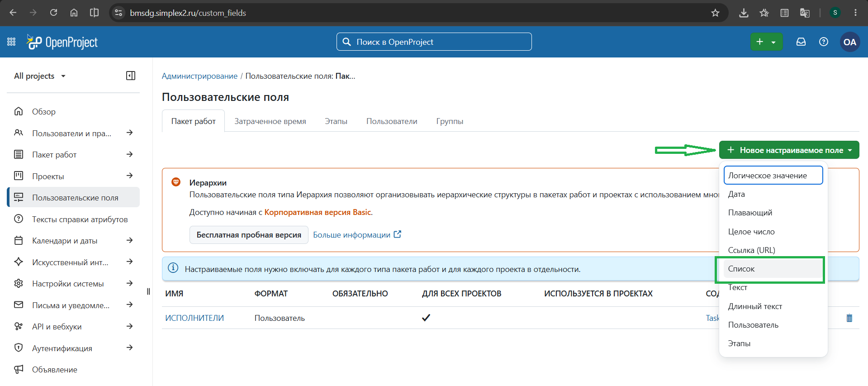Collapse sidebar with the panel toggle icon
The image size is (868, 386).
[x=131, y=76]
